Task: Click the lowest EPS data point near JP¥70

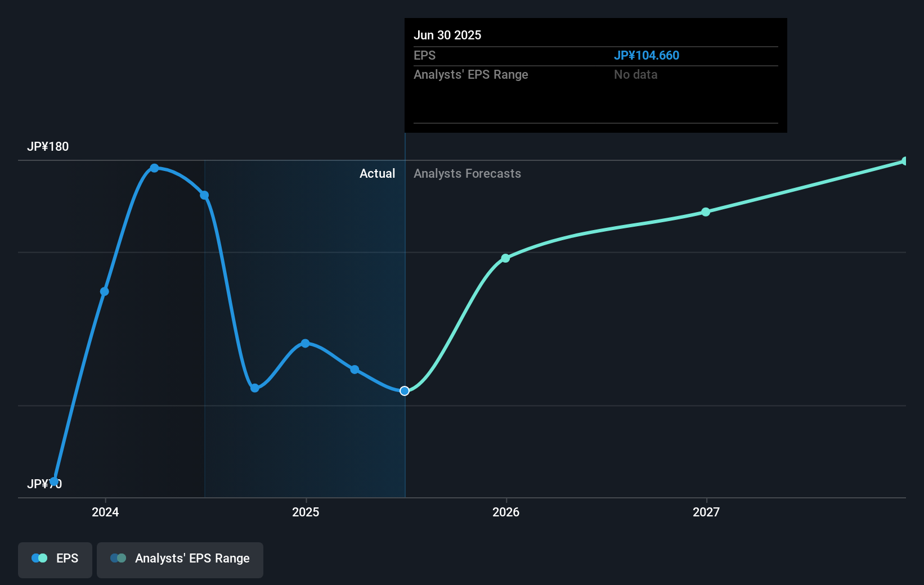Action: click(54, 481)
